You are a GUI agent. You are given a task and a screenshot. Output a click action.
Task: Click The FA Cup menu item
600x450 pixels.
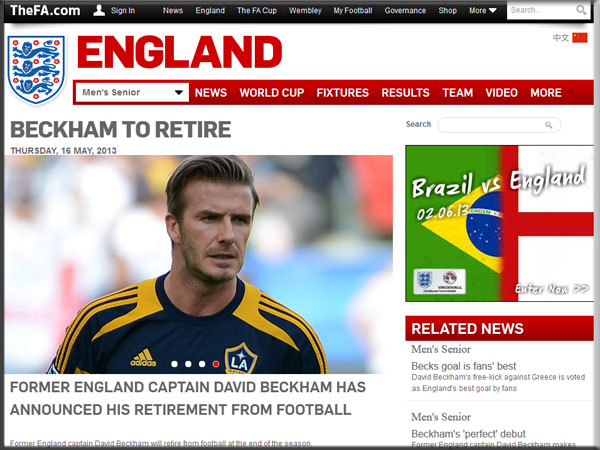[x=257, y=11]
